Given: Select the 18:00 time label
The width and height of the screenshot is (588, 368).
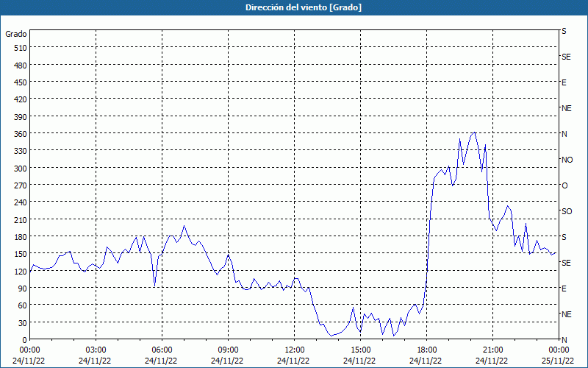Looking at the screenshot, I should pyautogui.click(x=427, y=350).
